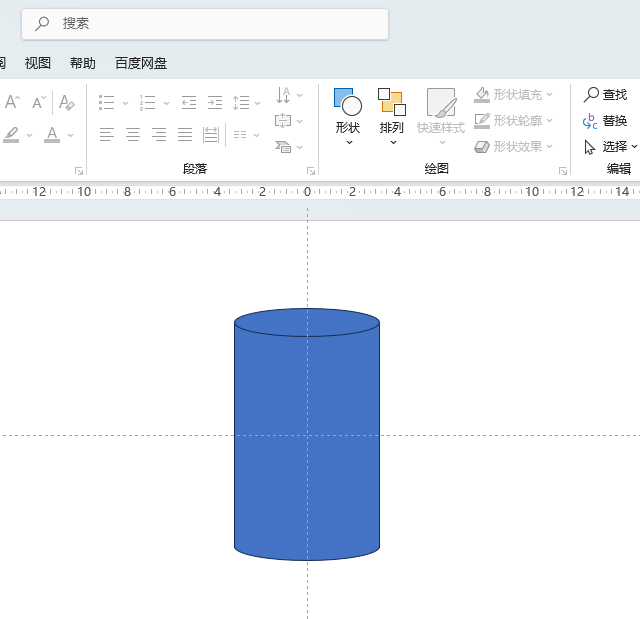Open the 视图 view tab
The height and width of the screenshot is (619, 640).
[38, 63]
